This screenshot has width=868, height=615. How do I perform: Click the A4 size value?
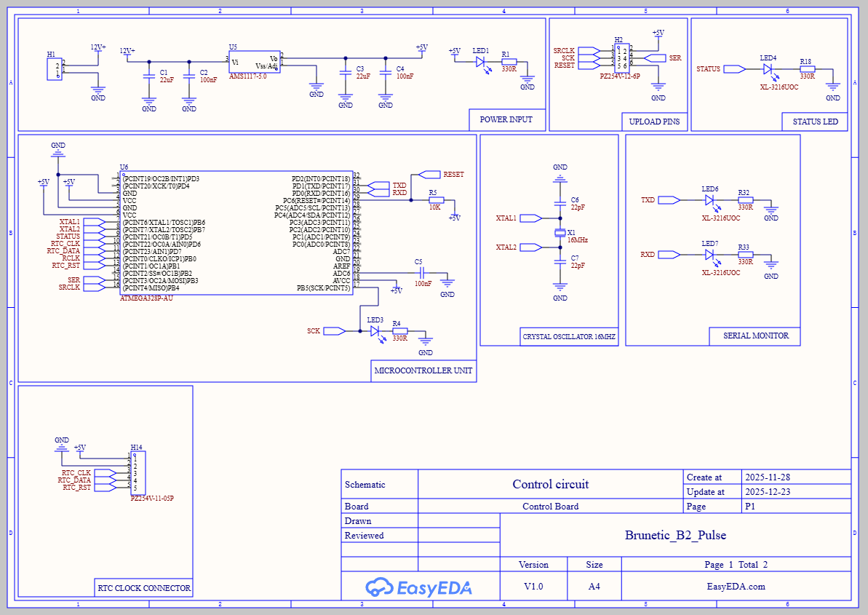pyautogui.click(x=594, y=586)
